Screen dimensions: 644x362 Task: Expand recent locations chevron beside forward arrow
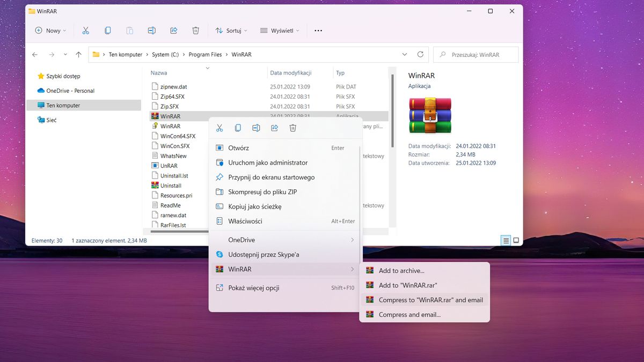[x=65, y=54]
